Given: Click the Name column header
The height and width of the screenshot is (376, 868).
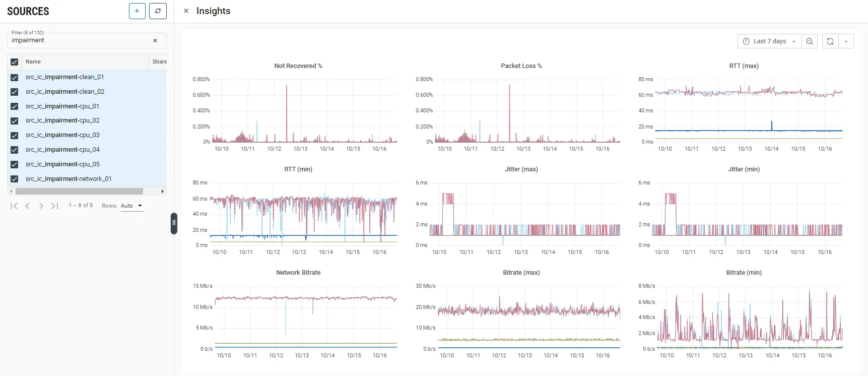Looking at the screenshot, I should [x=85, y=61].
